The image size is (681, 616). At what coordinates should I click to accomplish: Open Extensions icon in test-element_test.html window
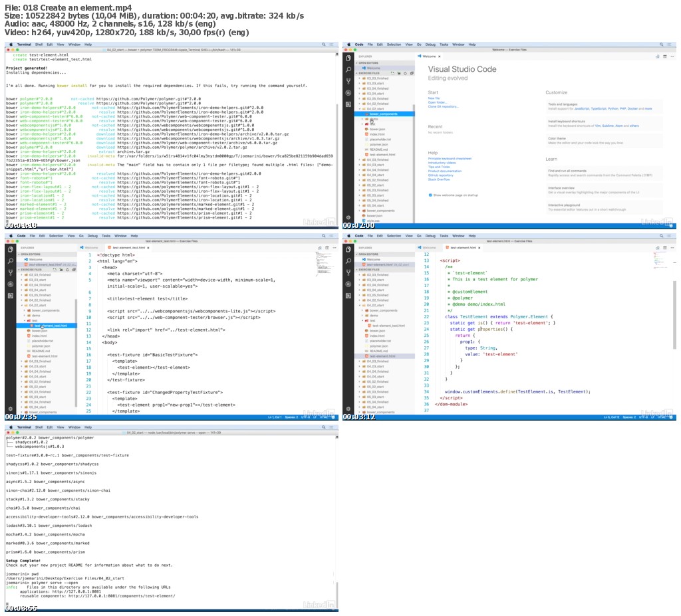[x=11, y=296]
